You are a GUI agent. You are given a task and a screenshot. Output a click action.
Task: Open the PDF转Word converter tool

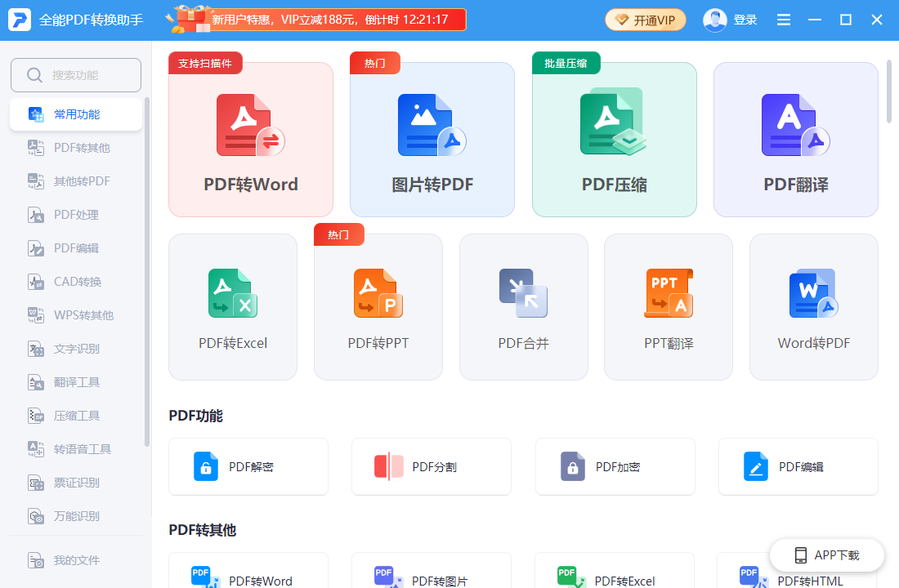pos(250,139)
